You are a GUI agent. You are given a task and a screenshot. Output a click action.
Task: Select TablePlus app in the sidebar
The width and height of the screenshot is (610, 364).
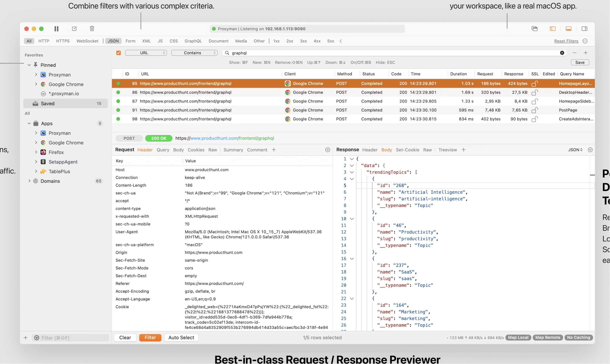pos(59,172)
